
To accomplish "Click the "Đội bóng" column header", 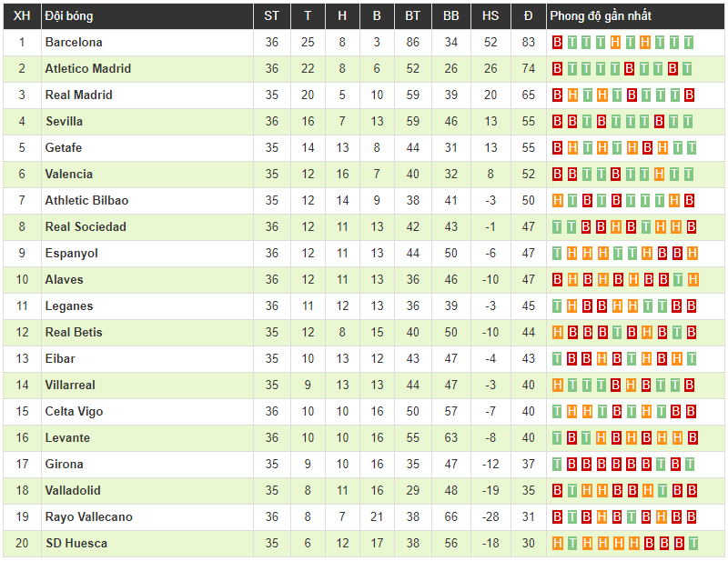I will (69, 16).
